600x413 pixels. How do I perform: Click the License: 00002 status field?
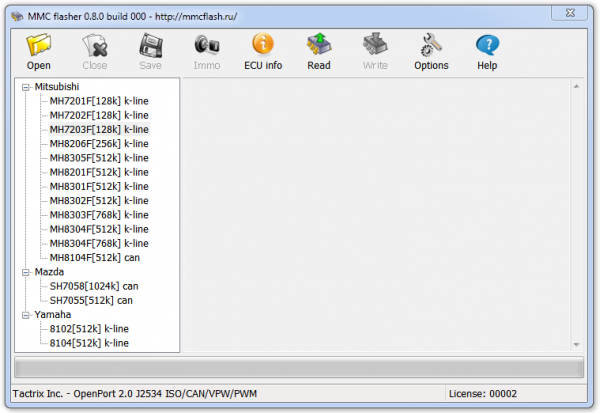tap(483, 394)
